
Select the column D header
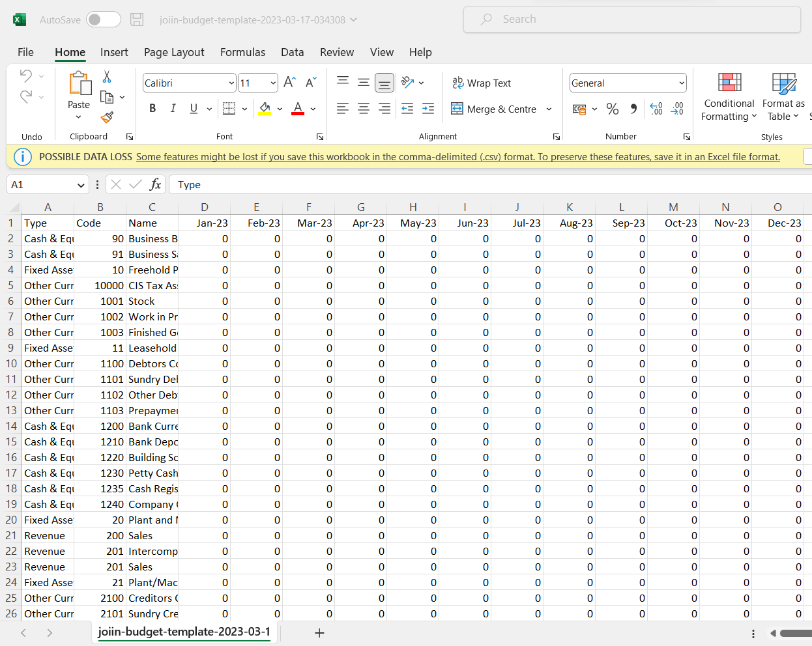204,207
